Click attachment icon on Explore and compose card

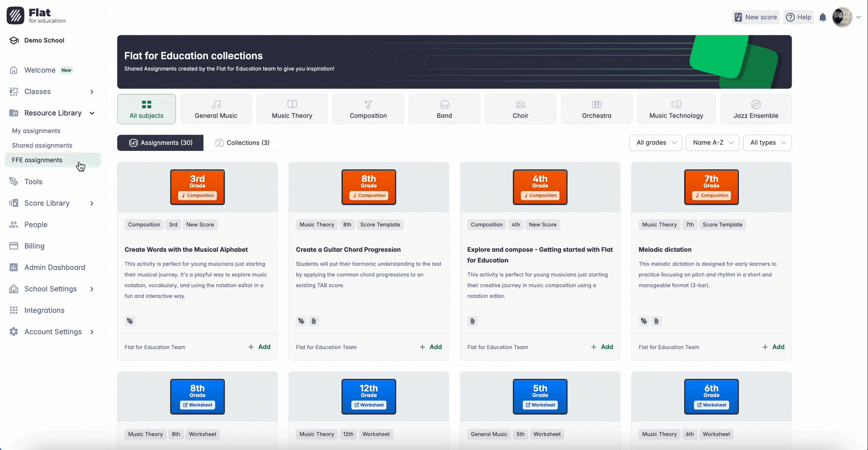pos(473,321)
